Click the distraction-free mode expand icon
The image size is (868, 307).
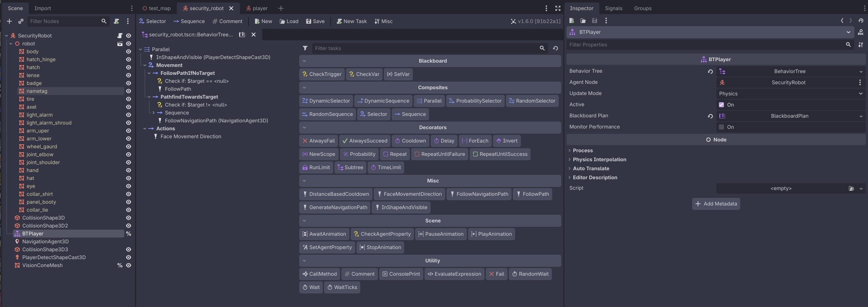[x=558, y=8]
